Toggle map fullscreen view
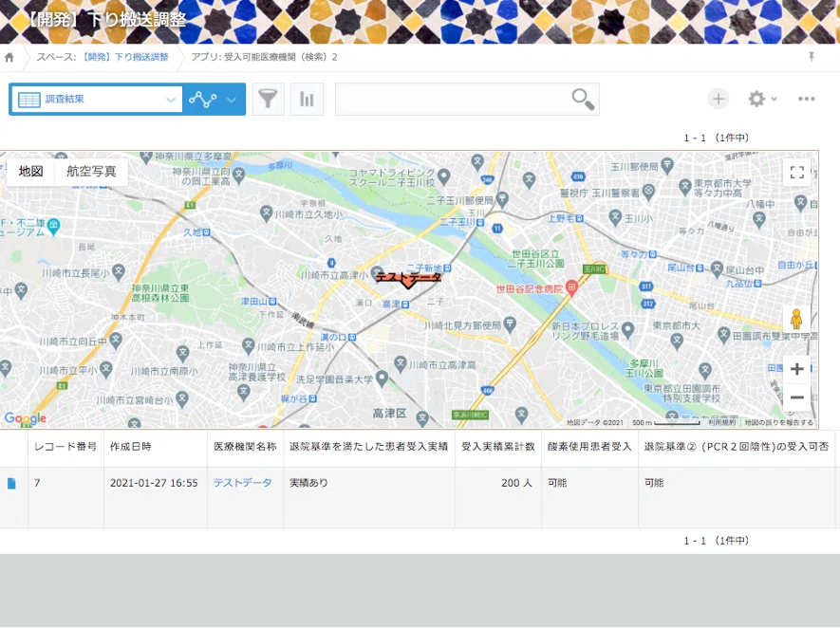This screenshot has width=840, height=628. (796, 172)
